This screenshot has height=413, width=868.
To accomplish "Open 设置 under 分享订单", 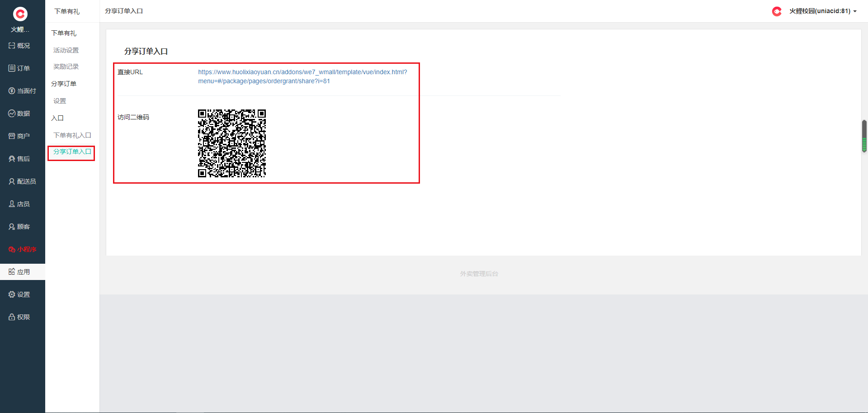I will [60, 101].
